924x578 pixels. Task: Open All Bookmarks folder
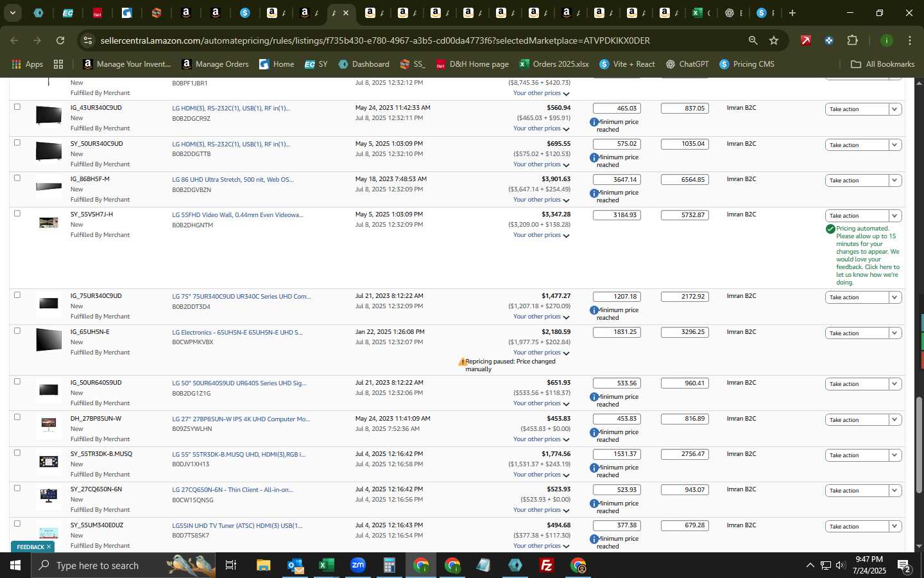coord(882,64)
